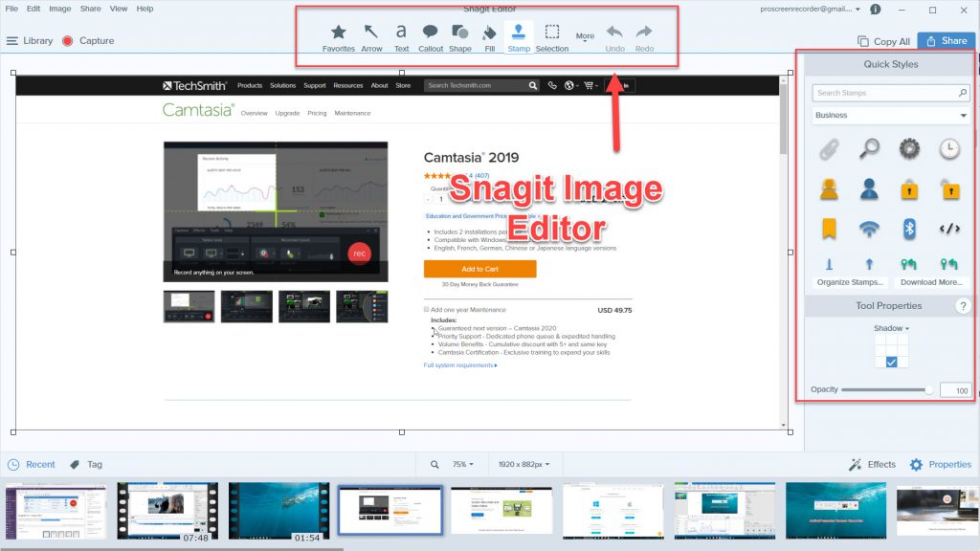Select the Text tool
Viewport: 980px width, 551px height.
(x=401, y=38)
